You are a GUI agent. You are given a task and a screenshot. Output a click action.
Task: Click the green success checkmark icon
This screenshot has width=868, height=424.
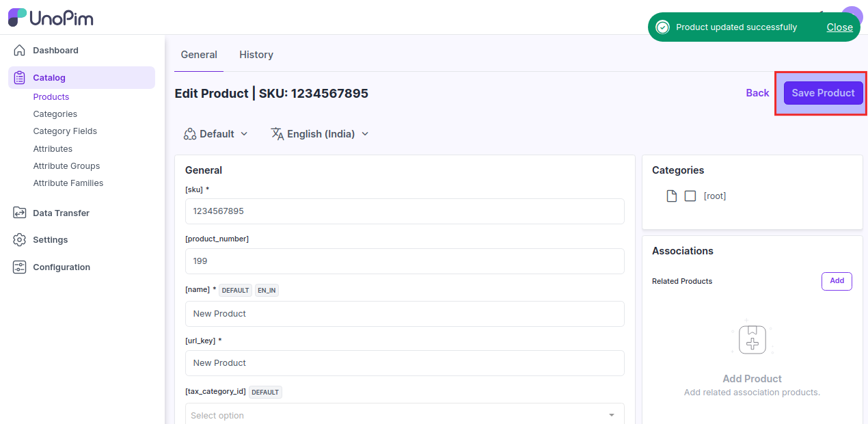(x=662, y=27)
